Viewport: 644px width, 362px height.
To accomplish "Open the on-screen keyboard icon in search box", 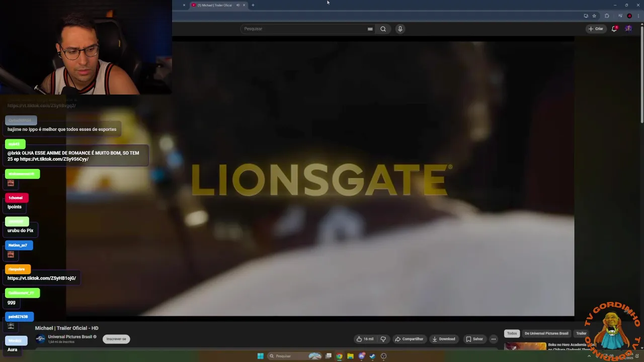I will point(370,29).
